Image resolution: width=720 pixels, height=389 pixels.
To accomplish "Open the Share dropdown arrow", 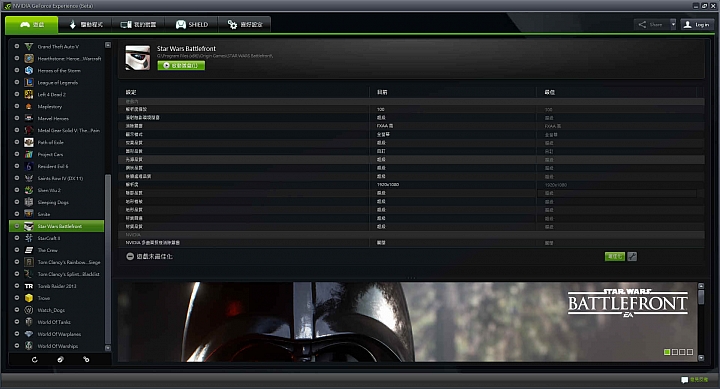I will click(x=673, y=24).
